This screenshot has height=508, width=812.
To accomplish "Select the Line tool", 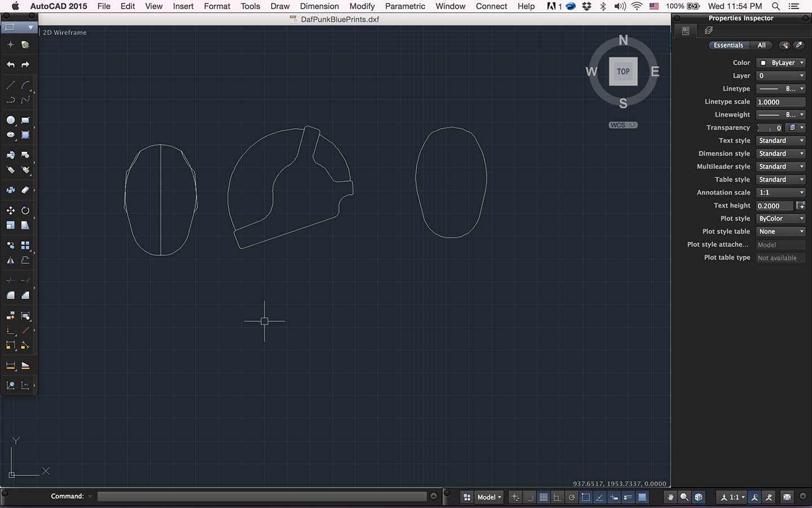I will click(x=11, y=86).
